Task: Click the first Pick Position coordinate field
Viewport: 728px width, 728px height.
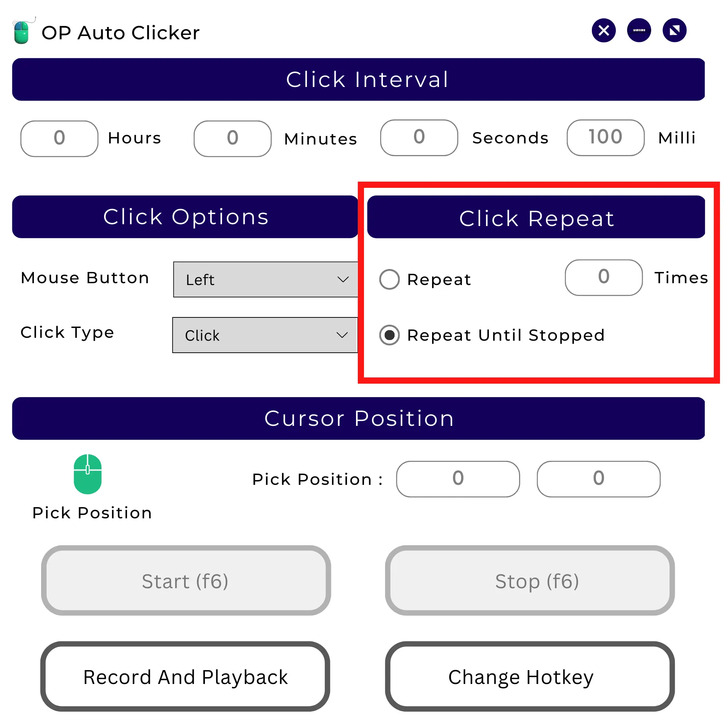Action: point(458,479)
